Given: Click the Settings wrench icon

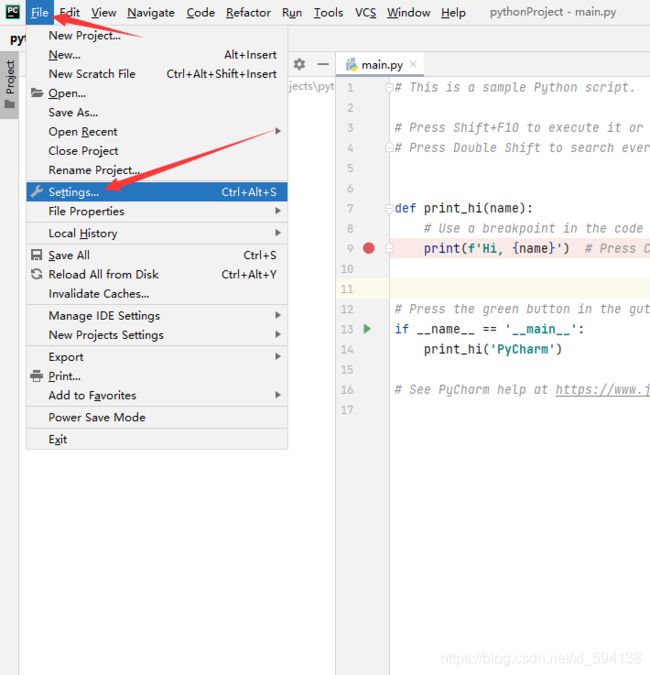Looking at the screenshot, I should pyautogui.click(x=37, y=192).
